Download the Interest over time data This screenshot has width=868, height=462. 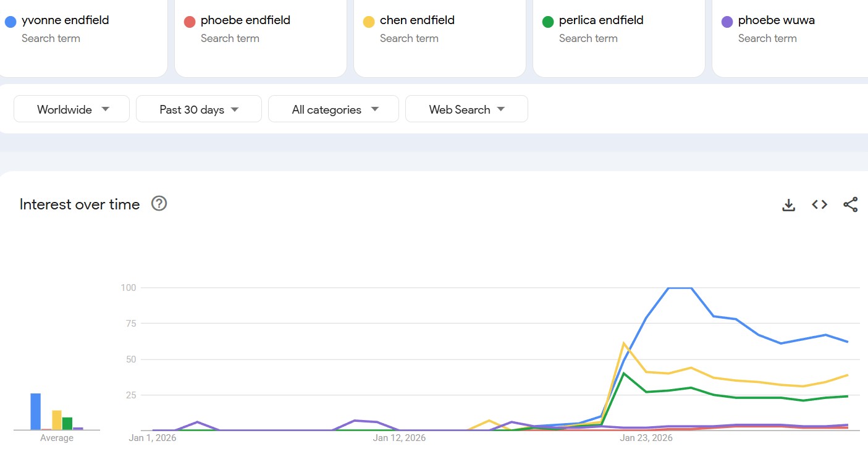pos(788,204)
